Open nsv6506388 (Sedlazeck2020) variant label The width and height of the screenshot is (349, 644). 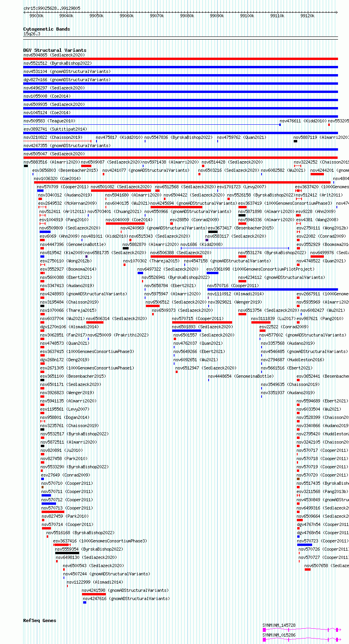point(181,253)
